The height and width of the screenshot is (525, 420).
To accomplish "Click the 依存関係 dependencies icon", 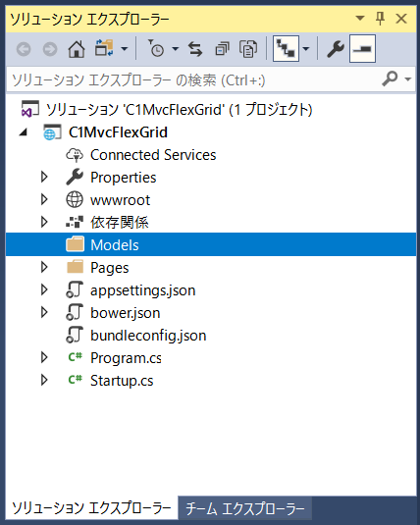I will click(75, 222).
